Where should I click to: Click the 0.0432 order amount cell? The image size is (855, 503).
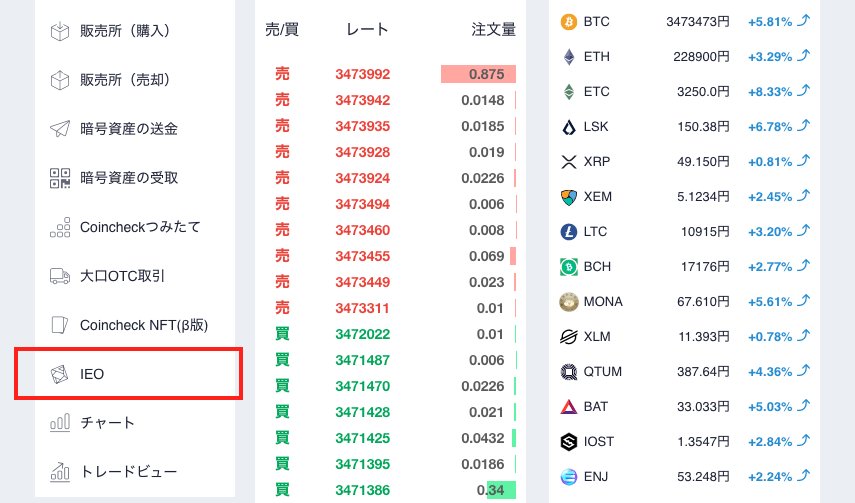tap(483, 438)
